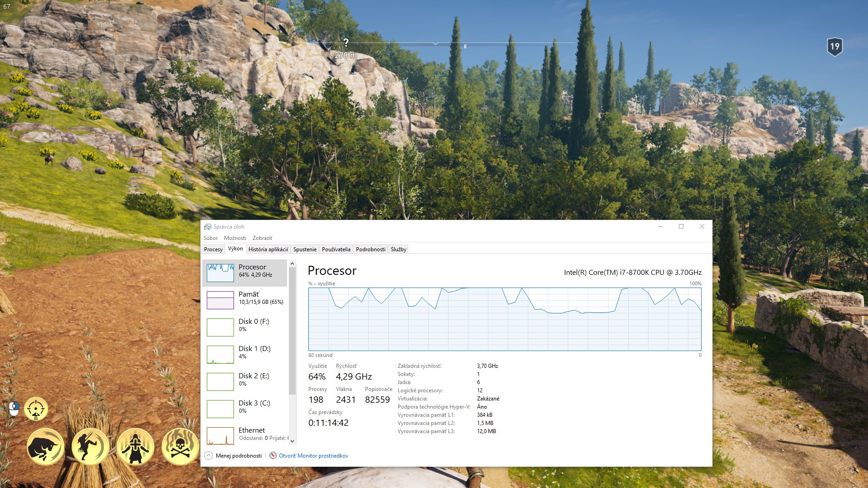The width and height of the screenshot is (868, 488).
Task: Click the bull rush ability icon
Action: (45, 446)
